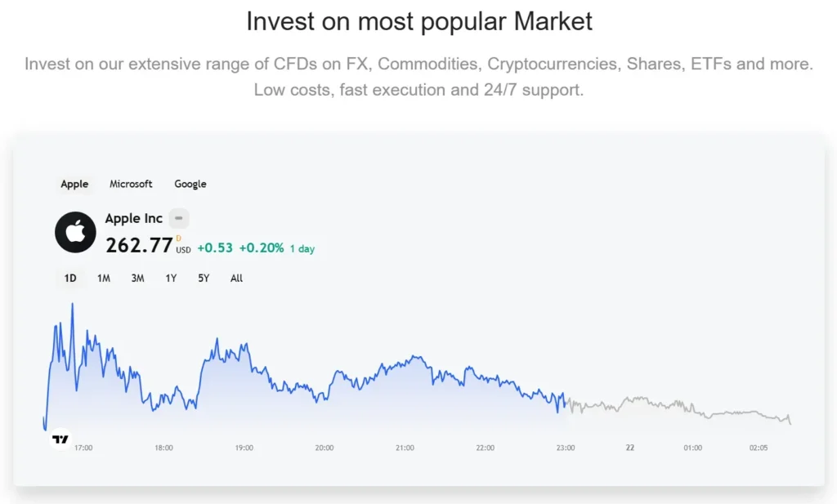Viewport: 837px width, 504px height.
Task: Select the 1D time range
Action: point(70,279)
